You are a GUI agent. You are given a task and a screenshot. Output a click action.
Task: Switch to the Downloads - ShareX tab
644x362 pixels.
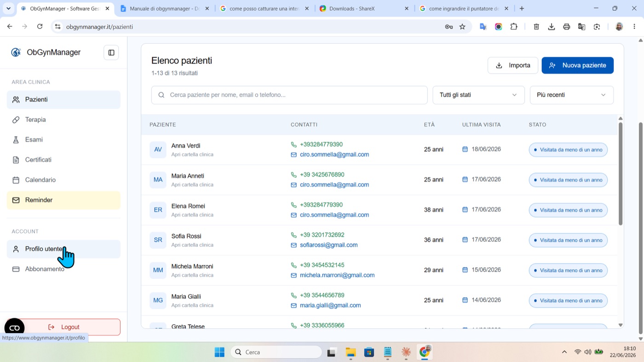(x=364, y=8)
